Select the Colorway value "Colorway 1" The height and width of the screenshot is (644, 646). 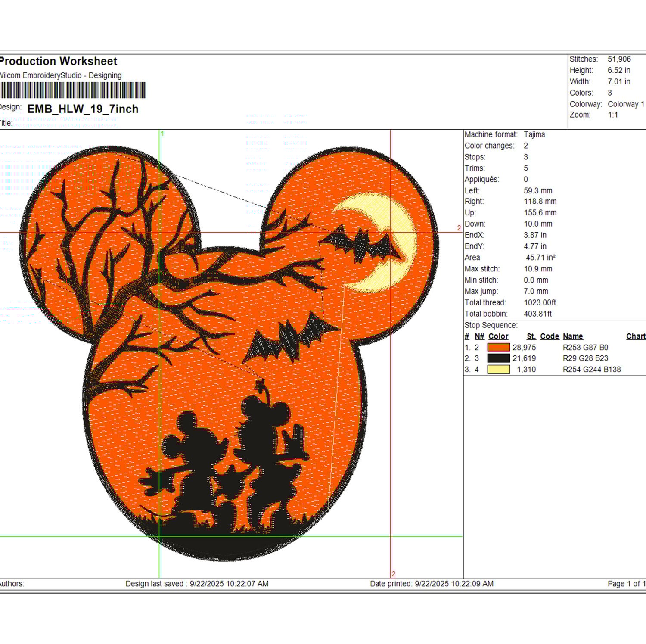[626, 104]
